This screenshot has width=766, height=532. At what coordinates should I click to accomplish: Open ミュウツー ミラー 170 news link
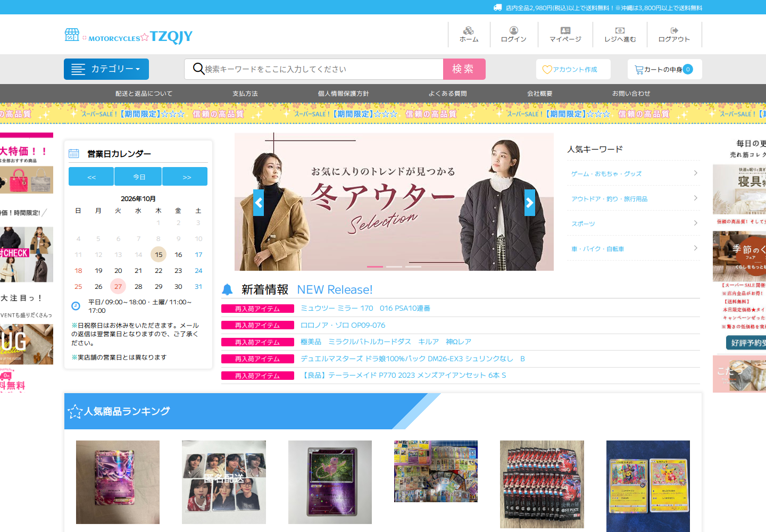365,308
